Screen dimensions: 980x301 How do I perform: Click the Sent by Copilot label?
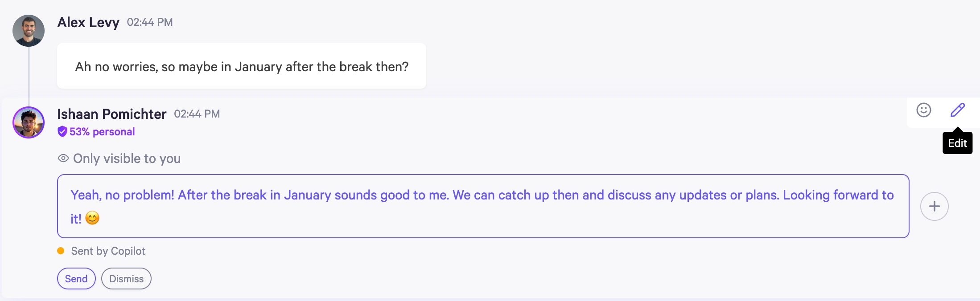click(108, 251)
